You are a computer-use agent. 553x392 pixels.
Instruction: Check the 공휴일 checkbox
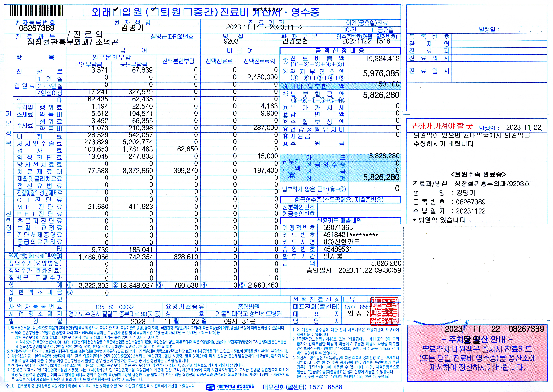(375, 30)
